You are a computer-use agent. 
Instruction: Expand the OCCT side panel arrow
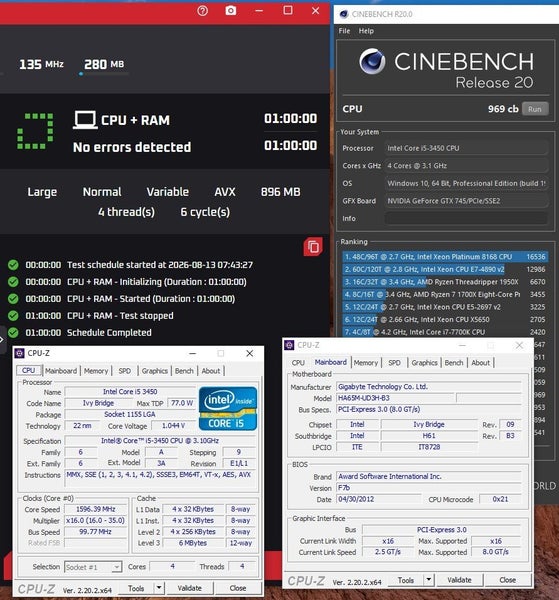[x=2, y=339]
